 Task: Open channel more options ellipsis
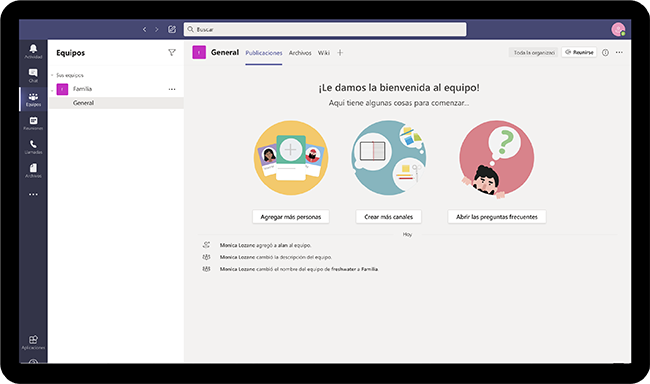point(619,53)
